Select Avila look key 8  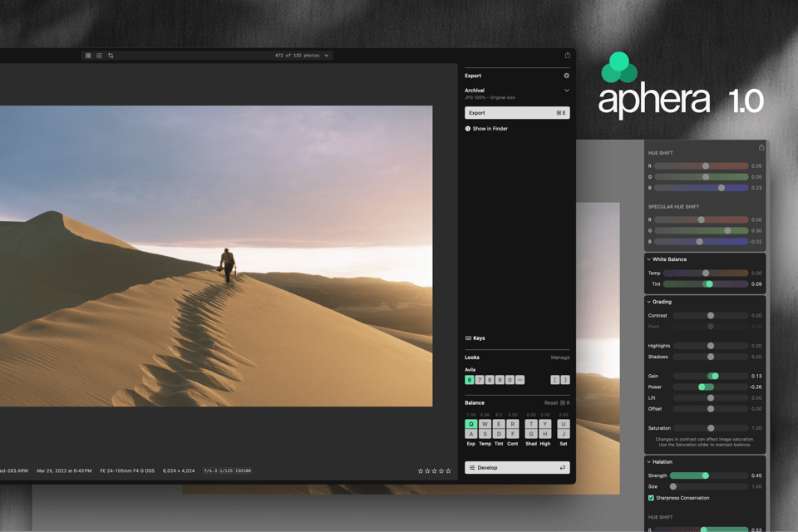pyautogui.click(x=490, y=380)
